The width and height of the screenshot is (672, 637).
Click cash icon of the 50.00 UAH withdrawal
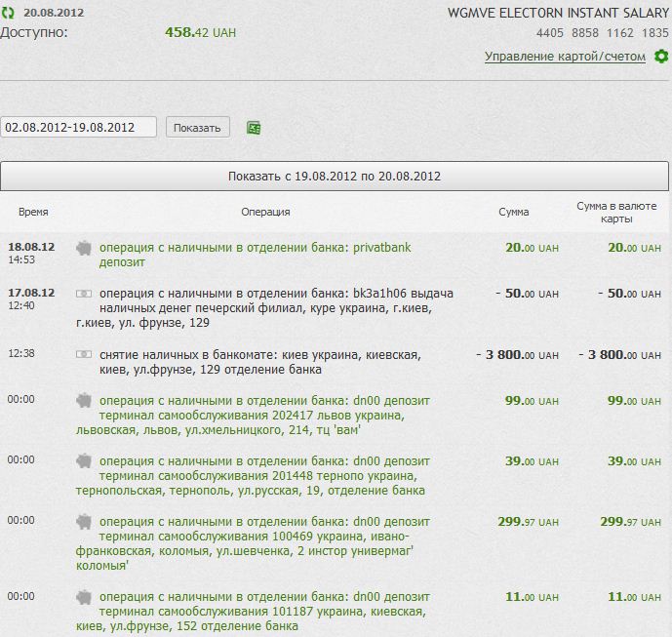pos(84,294)
